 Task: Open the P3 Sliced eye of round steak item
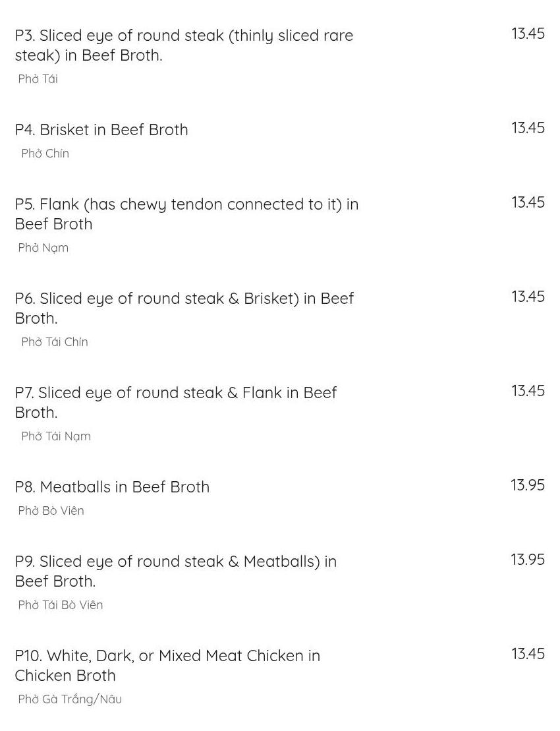184,45
